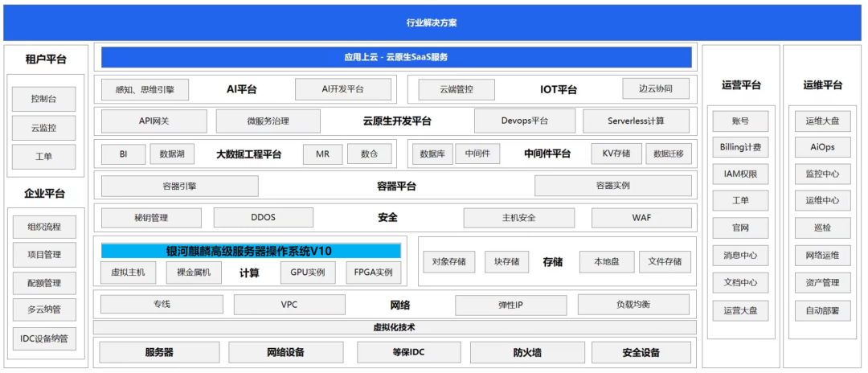Click the 容器引擎 box
Image resolution: width=868 pixels, height=373 pixels.
180,186
